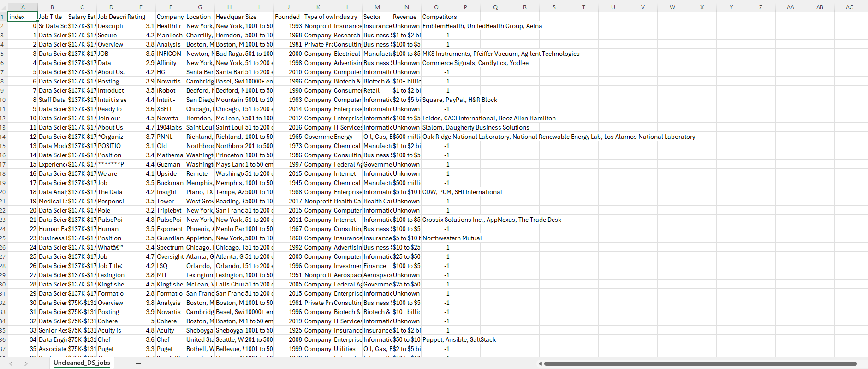The height and width of the screenshot is (369, 868).
Task: Click the 'Remote' location cell
Action: coord(200,173)
